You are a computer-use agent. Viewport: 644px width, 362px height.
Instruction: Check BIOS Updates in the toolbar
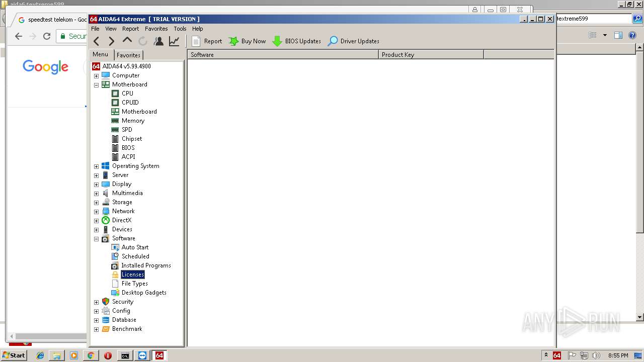(x=296, y=41)
